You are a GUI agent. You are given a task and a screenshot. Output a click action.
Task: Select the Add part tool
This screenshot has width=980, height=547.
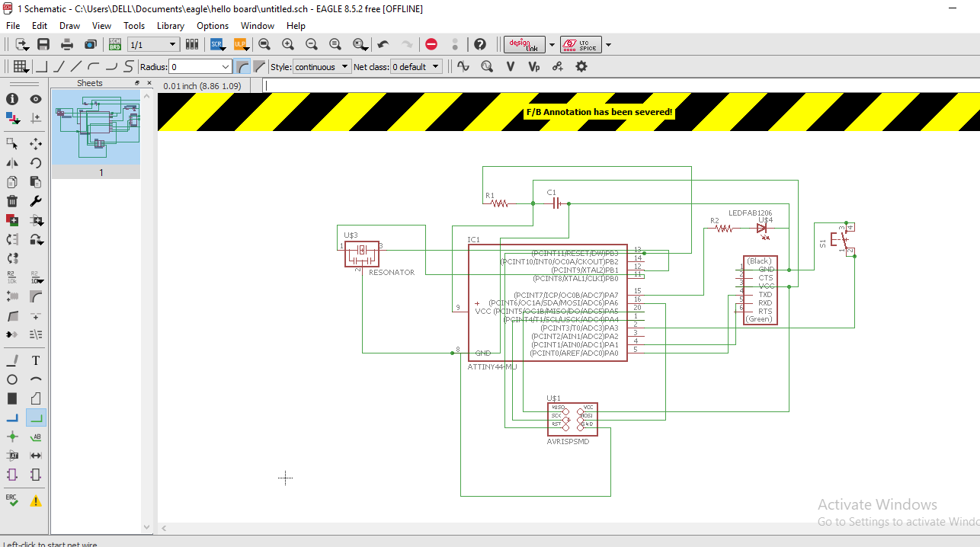coord(12,220)
